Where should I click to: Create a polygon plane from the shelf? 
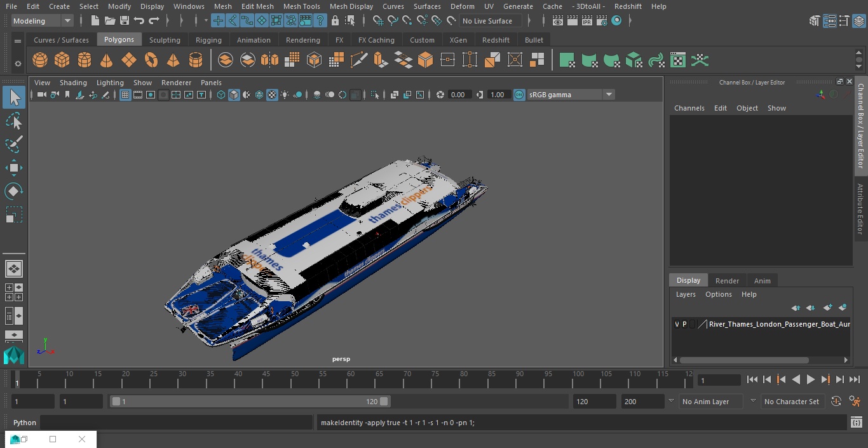129,60
